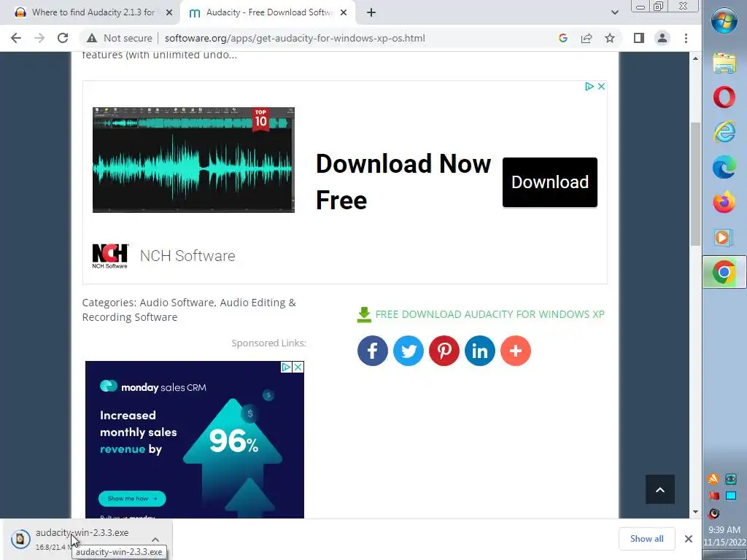Open the Windows Start orb
Viewport: 747px width, 560px height.
pos(724,20)
